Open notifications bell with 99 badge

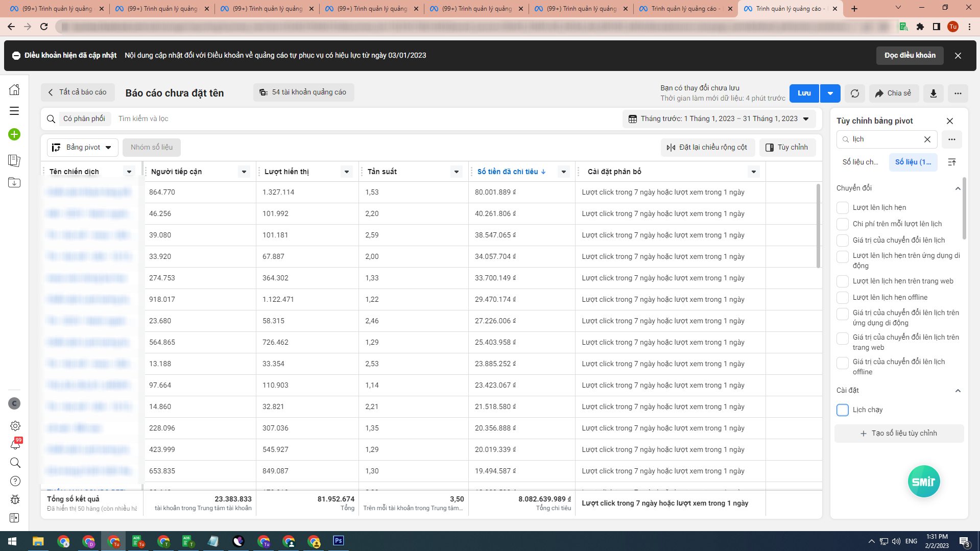[15, 444]
